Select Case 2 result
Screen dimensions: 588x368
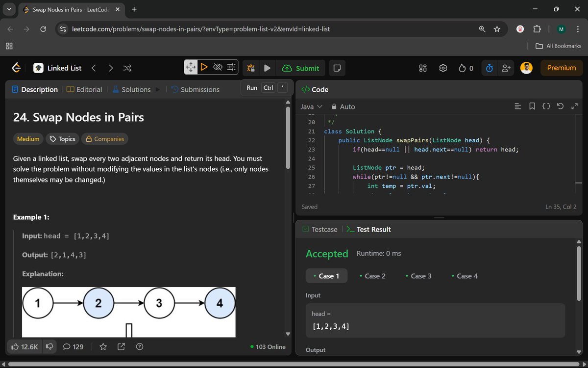[372, 276]
